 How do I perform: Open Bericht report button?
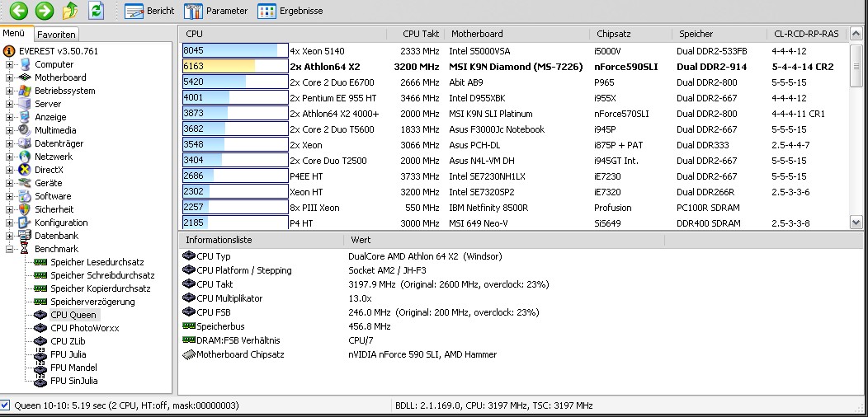pos(149,11)
